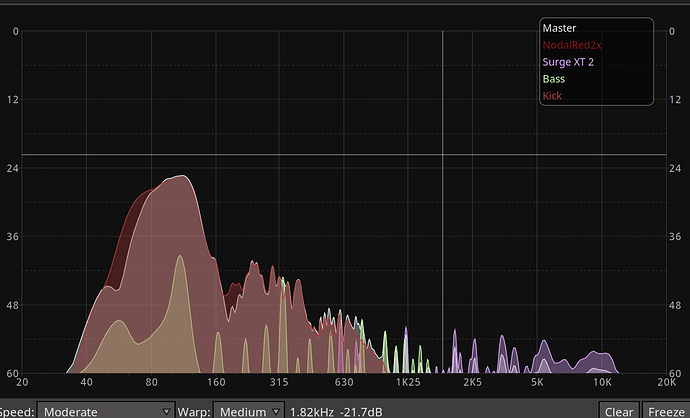Click the 20K frequency axis label
The image size is (690, 418).
[x=666, y=383]
